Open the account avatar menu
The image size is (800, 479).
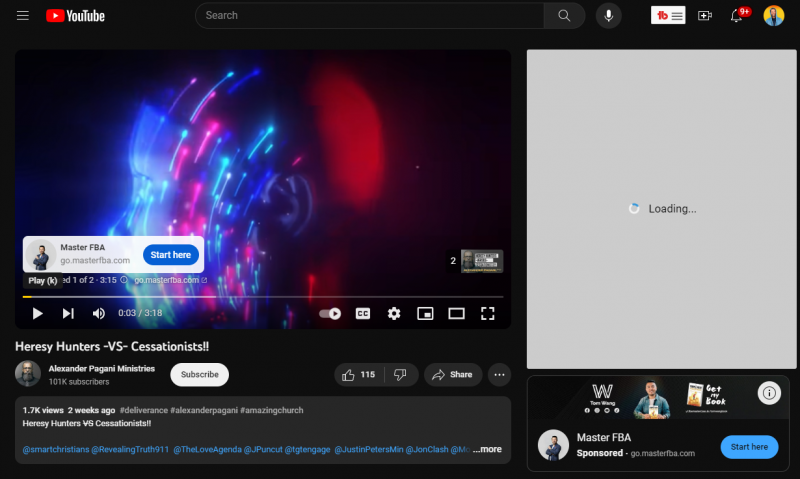(x=773, y=16)
